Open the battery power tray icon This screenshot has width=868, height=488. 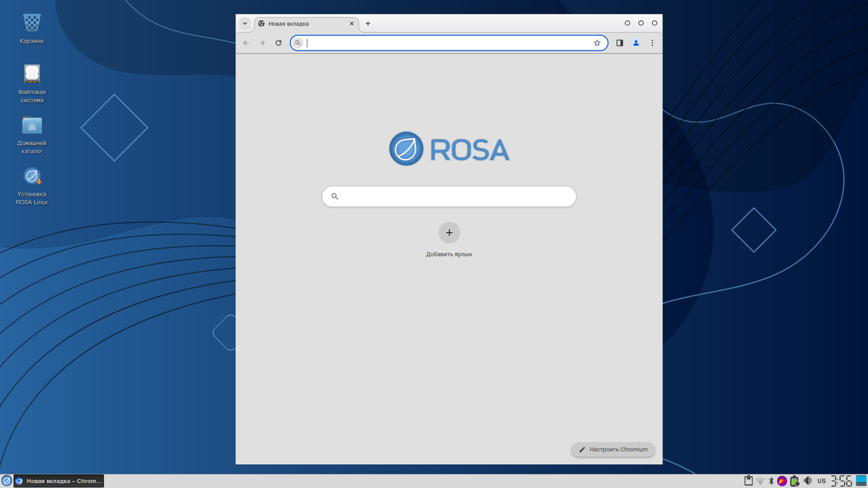[794, 481]
